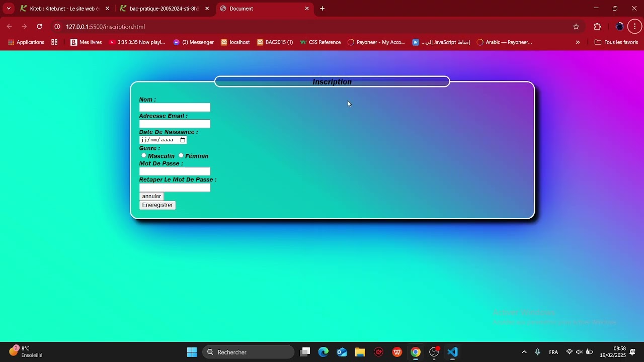Open the red circular app on the taskbar
644x362 pixels.
point(379,352)
